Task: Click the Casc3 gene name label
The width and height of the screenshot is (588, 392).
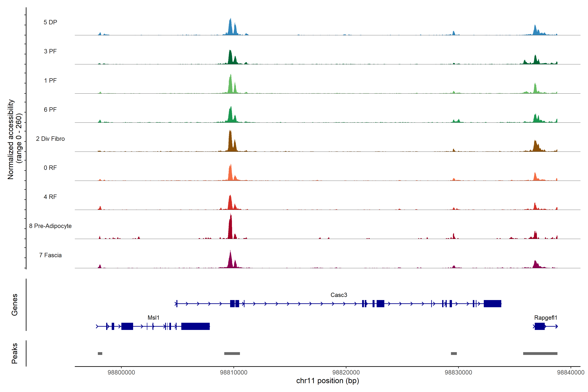Action: 339,295
